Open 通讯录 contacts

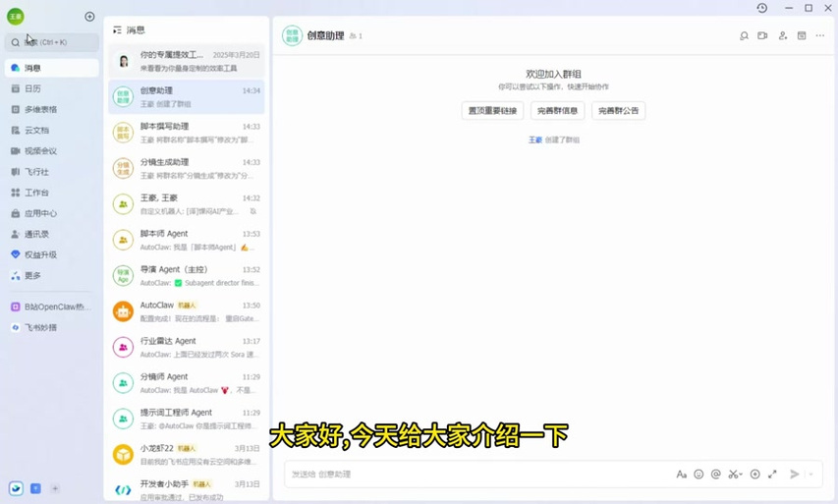[52, 234]
